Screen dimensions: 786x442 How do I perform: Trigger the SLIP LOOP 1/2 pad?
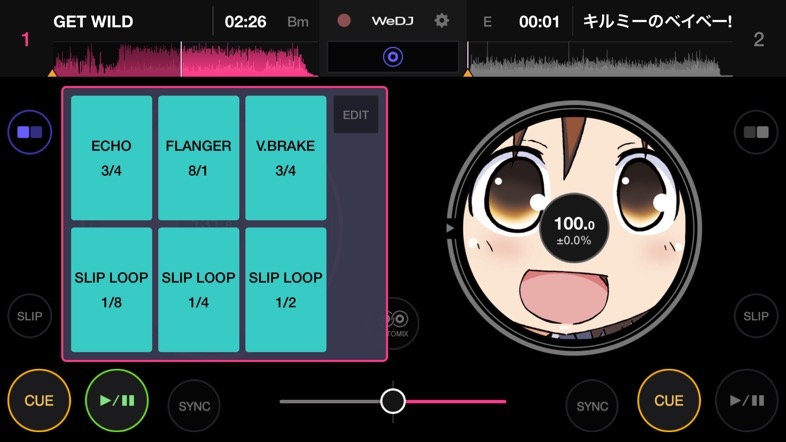(286, 290)
